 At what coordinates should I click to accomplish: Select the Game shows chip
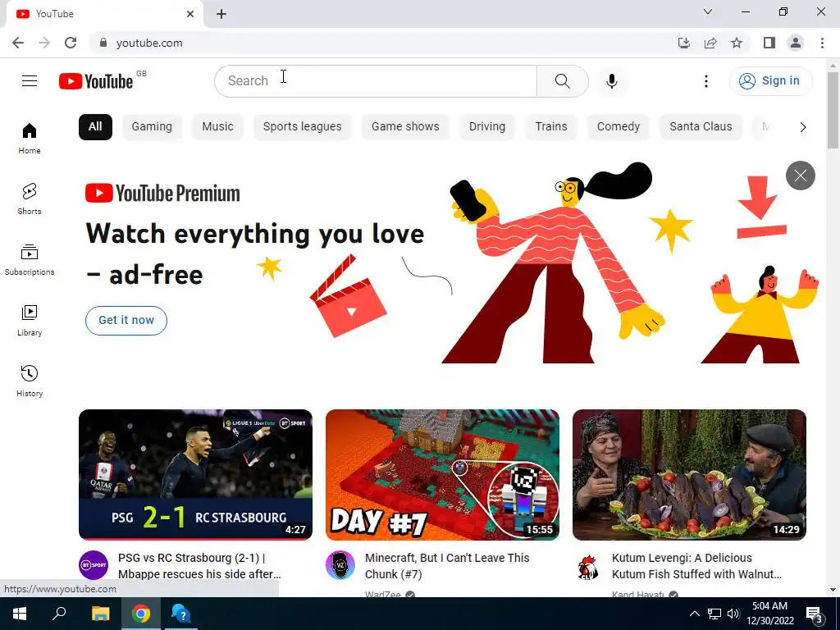405,127
